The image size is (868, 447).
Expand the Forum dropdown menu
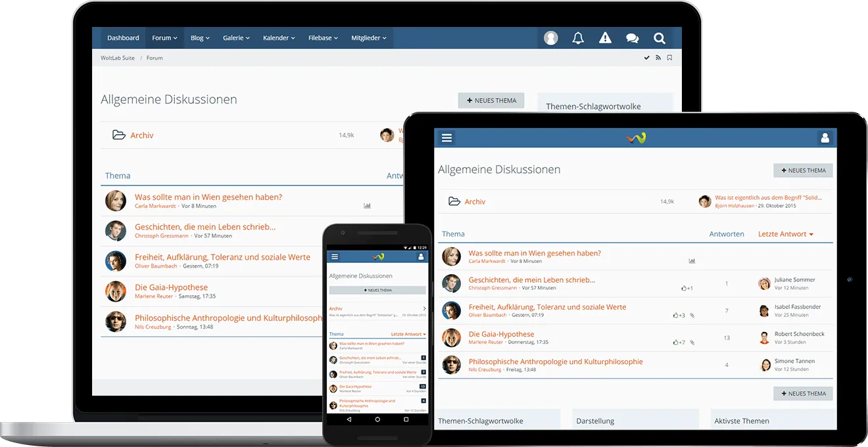point(164,38)
